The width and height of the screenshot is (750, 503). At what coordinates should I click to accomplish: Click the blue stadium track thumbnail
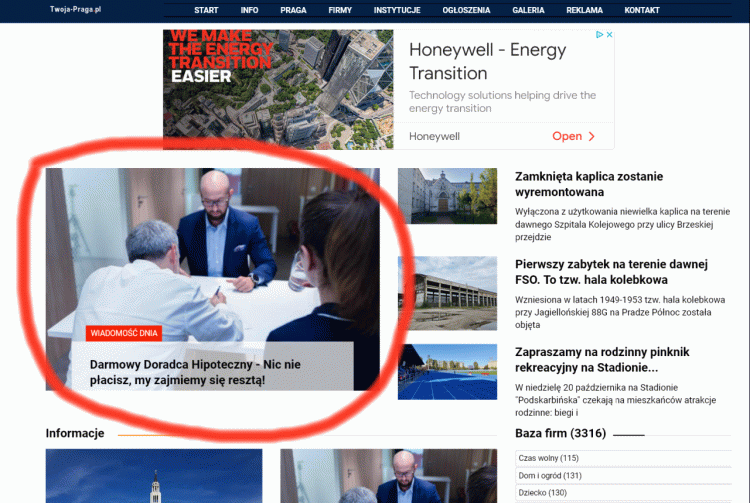447,371
